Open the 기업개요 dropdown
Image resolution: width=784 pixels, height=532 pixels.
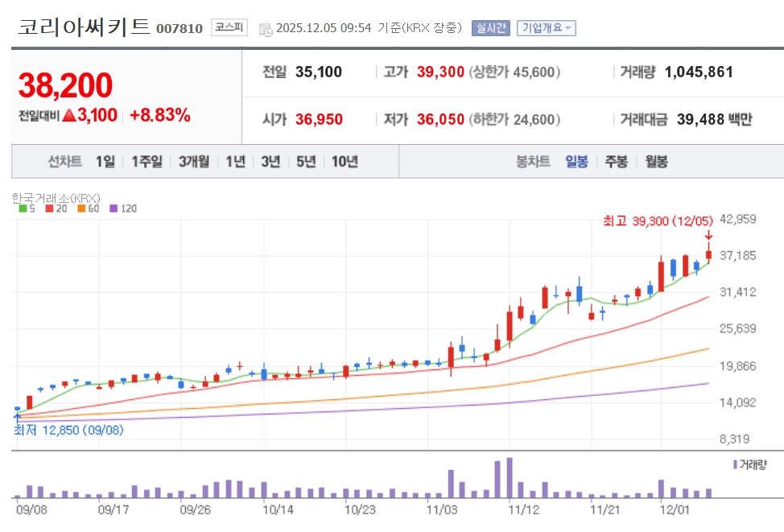point(546,28)
